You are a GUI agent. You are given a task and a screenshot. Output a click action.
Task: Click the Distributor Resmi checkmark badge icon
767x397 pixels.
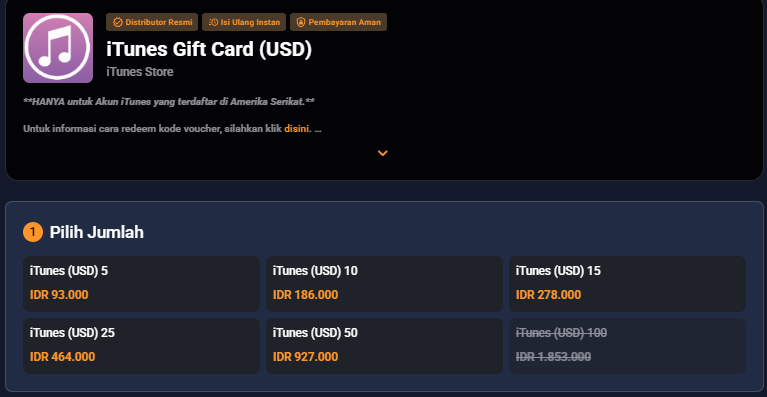[x=117, y=22]
